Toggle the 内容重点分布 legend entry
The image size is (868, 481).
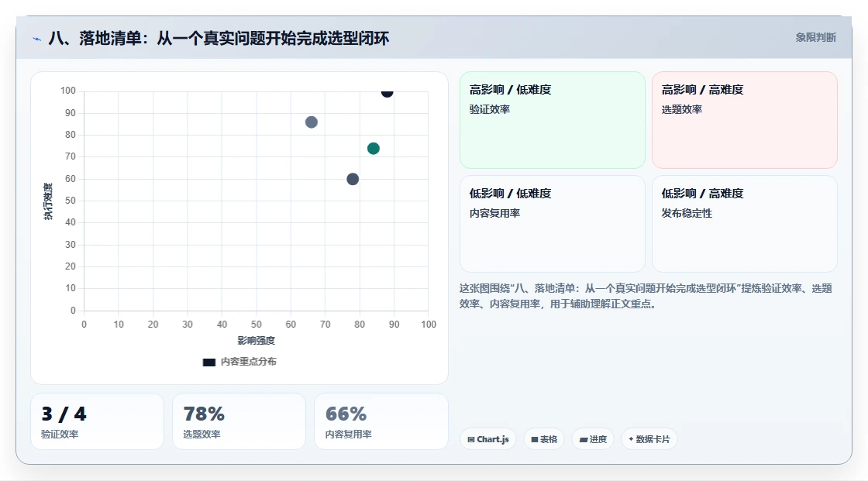(239, 362)
